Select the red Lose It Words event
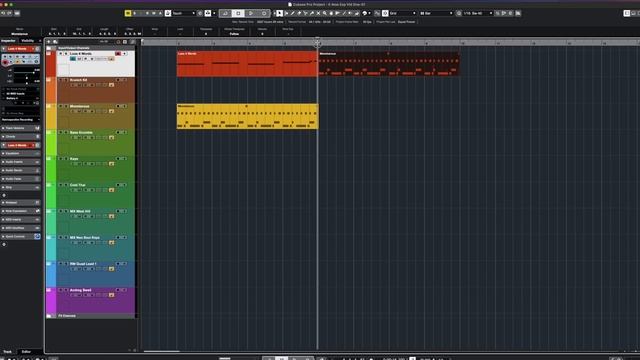 247,64
